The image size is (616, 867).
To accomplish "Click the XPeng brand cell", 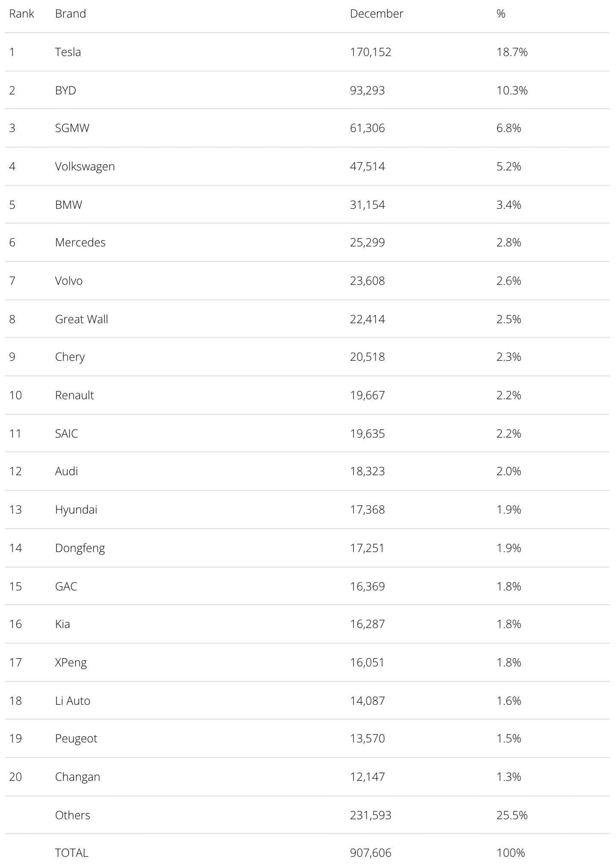I will (71, 662).
